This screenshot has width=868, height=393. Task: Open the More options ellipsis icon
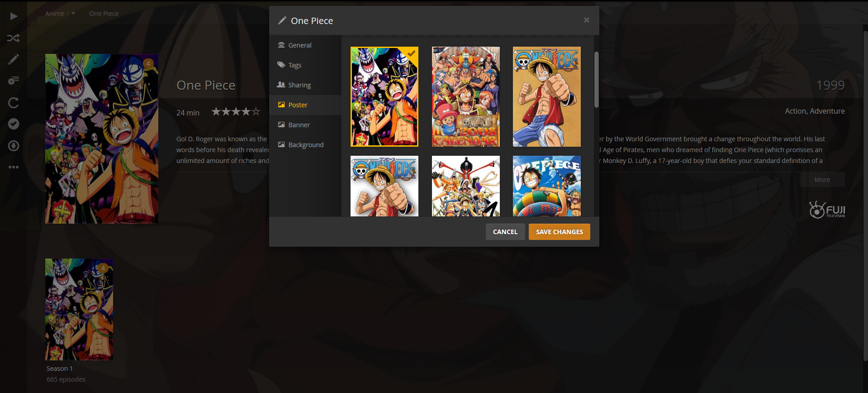click(x=14, y=167)
